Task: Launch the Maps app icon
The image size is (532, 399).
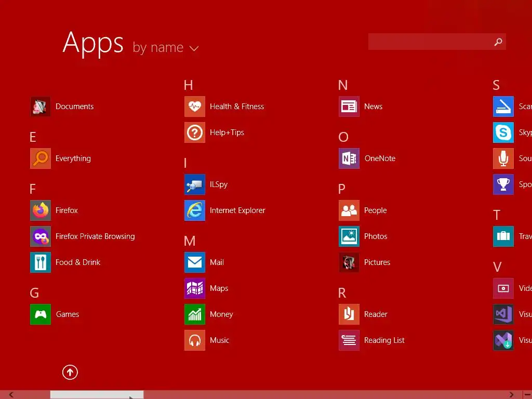Action: [x=195, y=288]
